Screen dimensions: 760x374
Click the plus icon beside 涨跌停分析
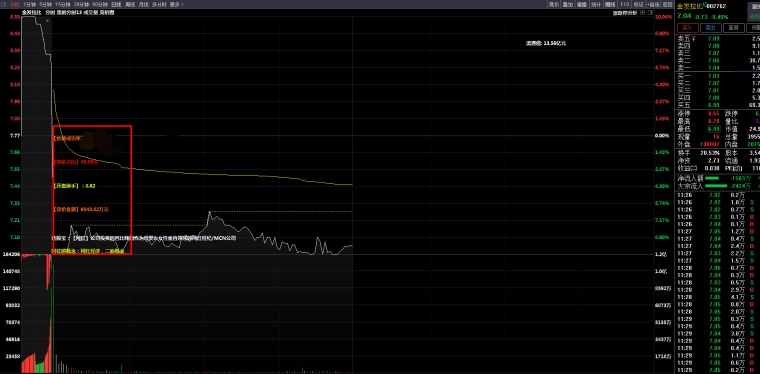coord(642,13)
